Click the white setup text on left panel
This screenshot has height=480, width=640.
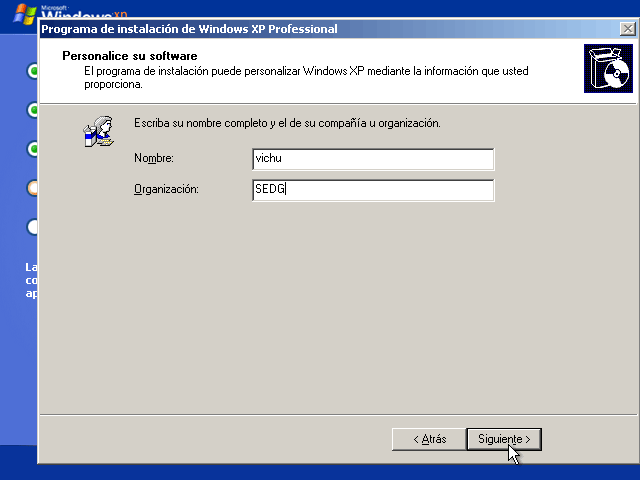point(31,281)
